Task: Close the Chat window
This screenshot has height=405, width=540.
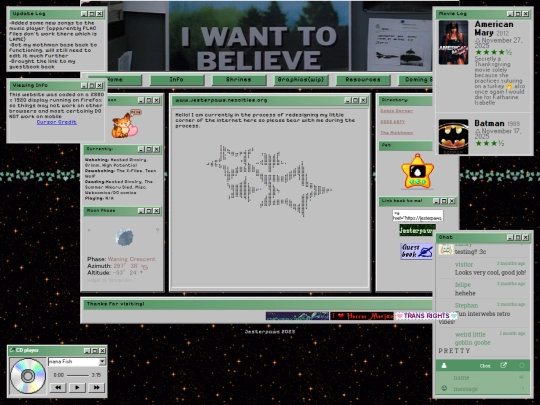Action: (x=526, y=237)
